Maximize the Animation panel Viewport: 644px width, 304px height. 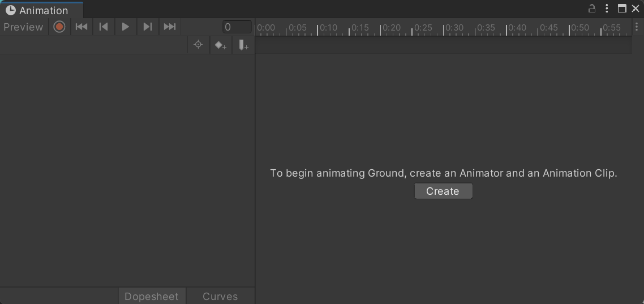click(x=622, y=8)
